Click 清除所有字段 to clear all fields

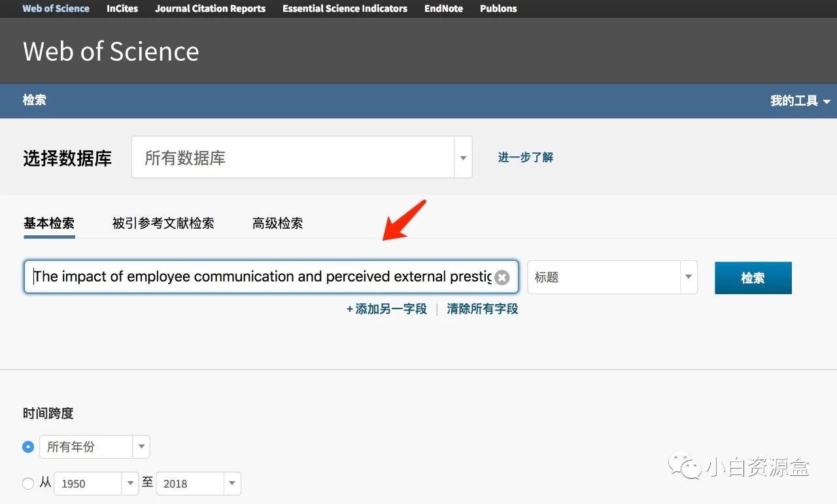point(483,309)
